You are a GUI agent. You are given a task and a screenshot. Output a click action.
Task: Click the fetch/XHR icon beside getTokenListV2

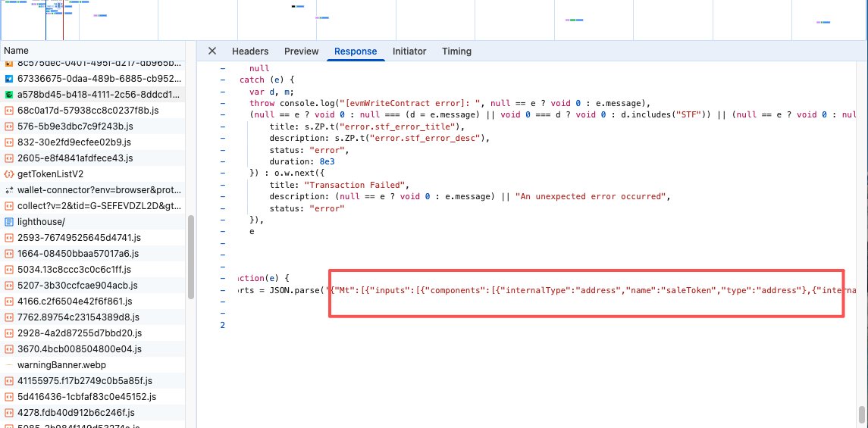tap(9, 174)
